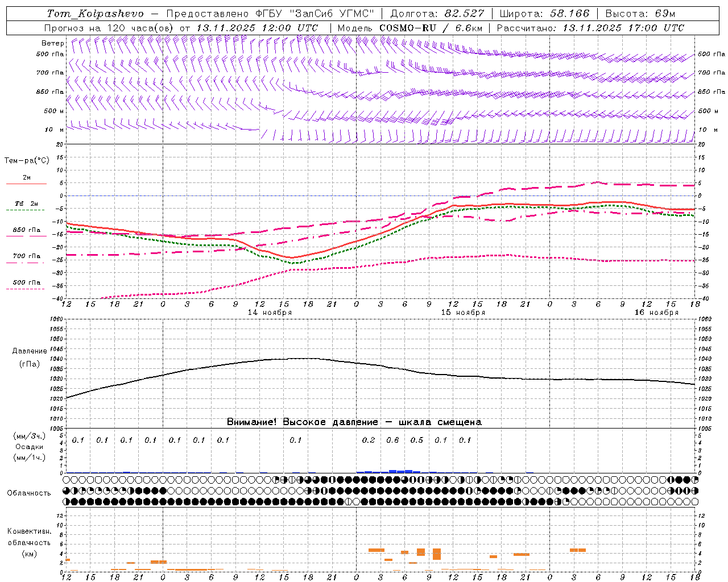Click the Осадки panel label
Screen dimensions: 728x582
pos(29,447)
